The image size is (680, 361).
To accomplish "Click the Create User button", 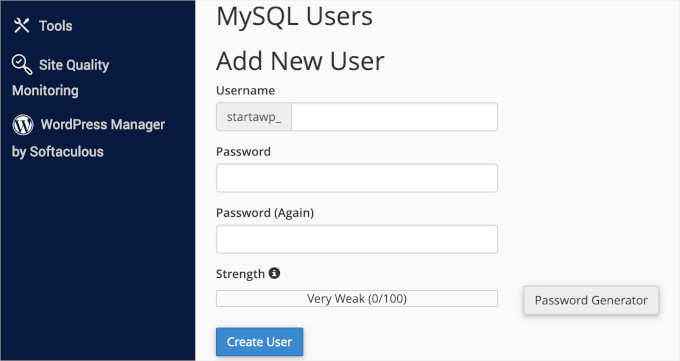I will coord(260,342).
